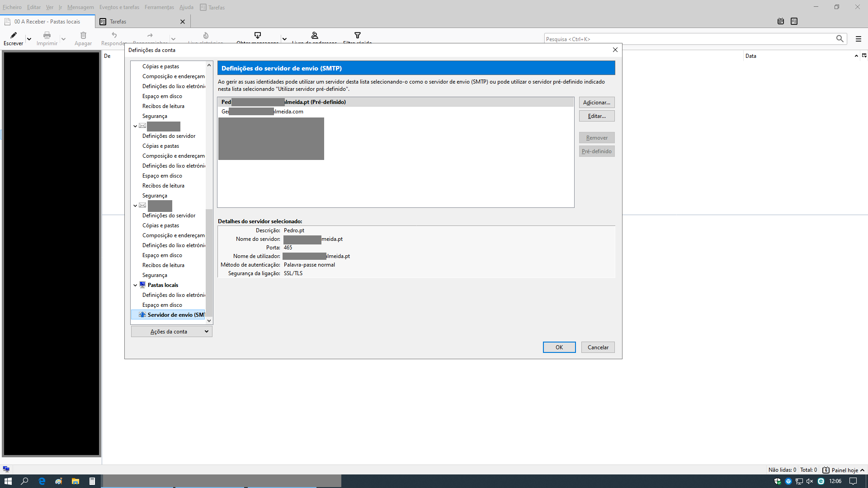Click the Obter mensagens download icon
Screen dimensions: 868x488
[258, 35]
